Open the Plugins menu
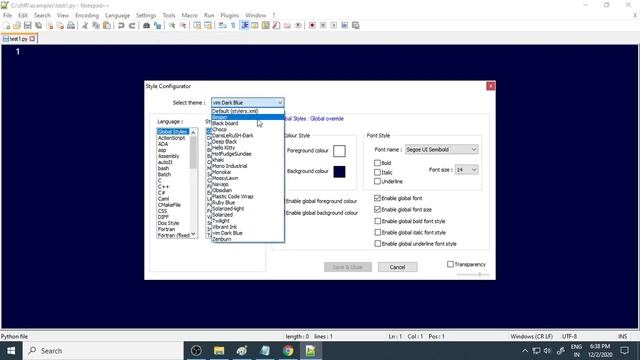 pos(229,15)
